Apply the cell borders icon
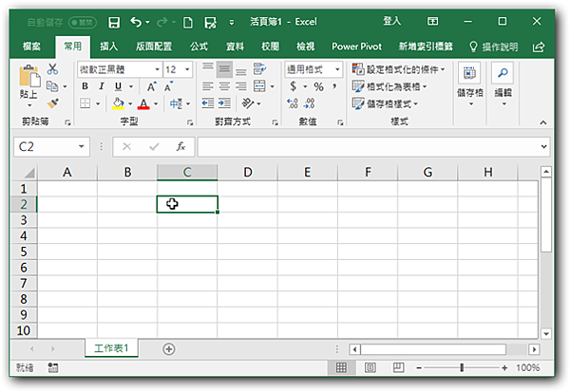Screen dimensions: 570x392 (85, 103)
